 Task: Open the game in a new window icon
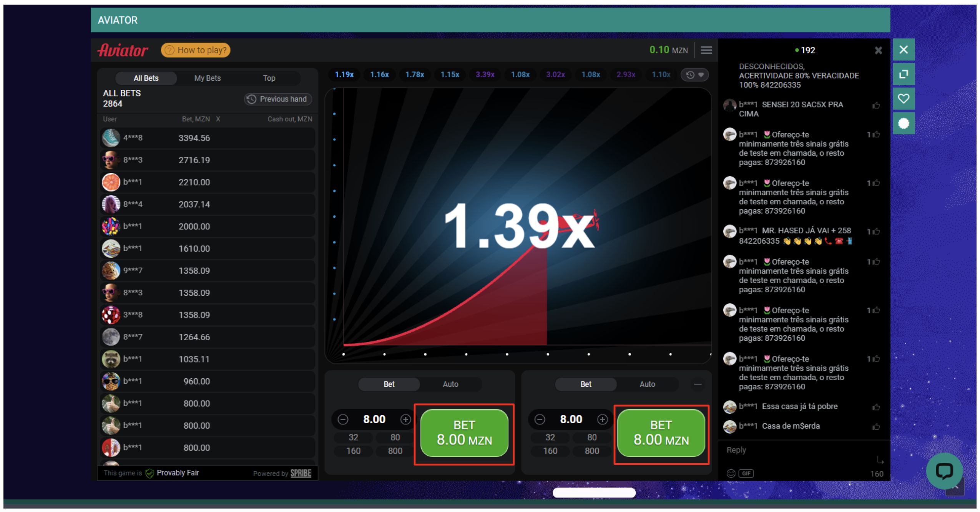coord(904,74)
